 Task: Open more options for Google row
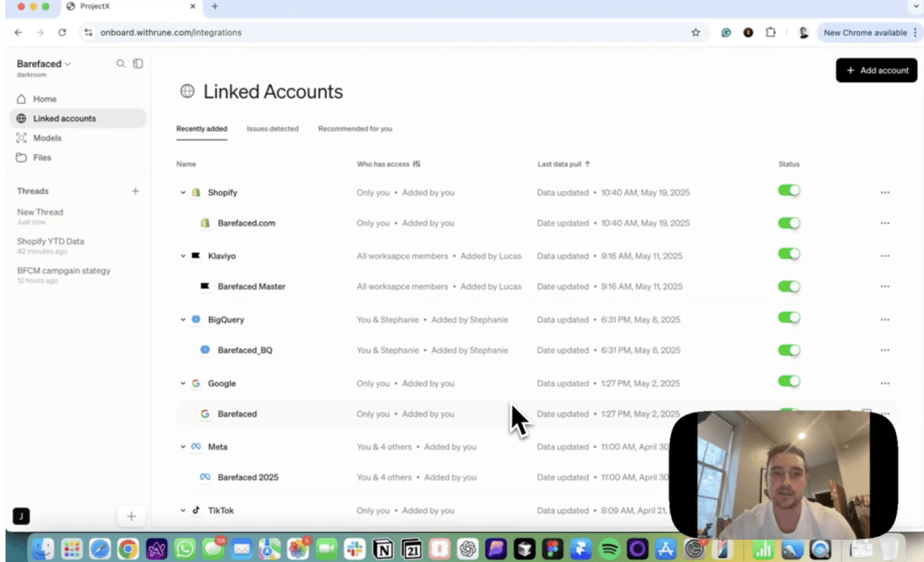tap(885, 383)
